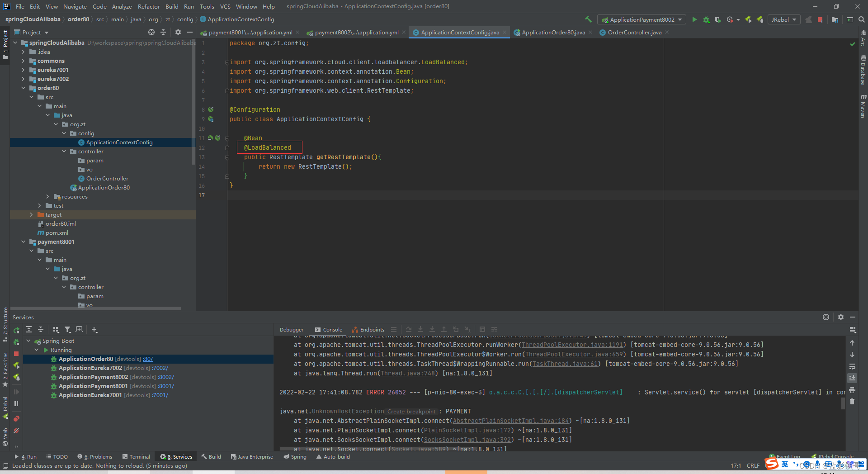Close the ApplicationContextConfig.java tab

505,32
